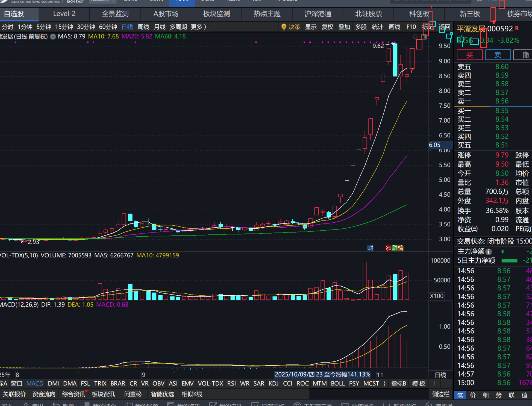
Task: Select the 60分钟 period option
Action: tap(108, 27)
